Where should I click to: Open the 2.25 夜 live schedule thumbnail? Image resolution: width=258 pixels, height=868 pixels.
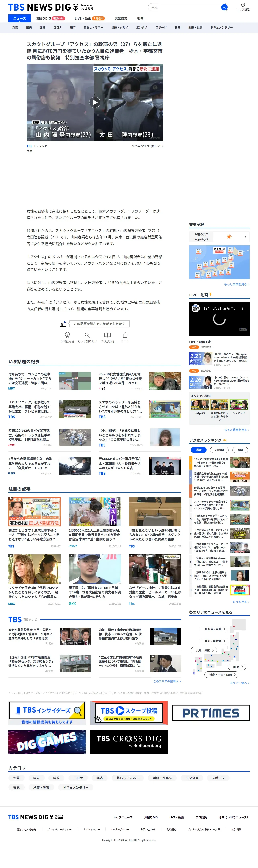201,359
